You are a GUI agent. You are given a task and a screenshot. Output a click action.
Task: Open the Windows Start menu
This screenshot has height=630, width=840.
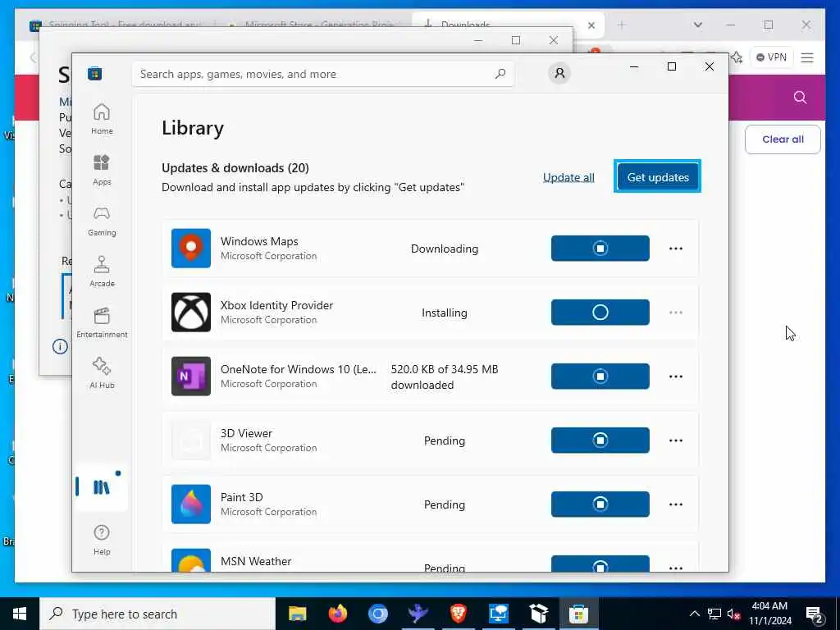click(x=20, y=614)
